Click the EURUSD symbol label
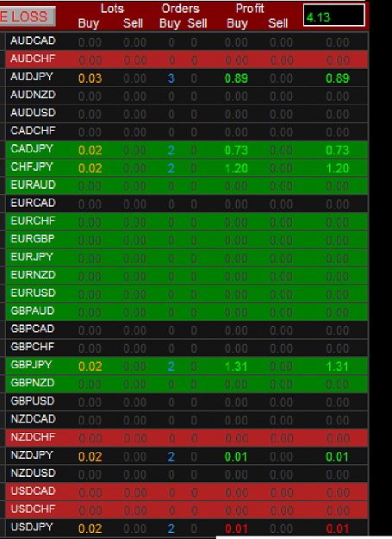Viewport: 392px width, 539px height. click(33, 293)
